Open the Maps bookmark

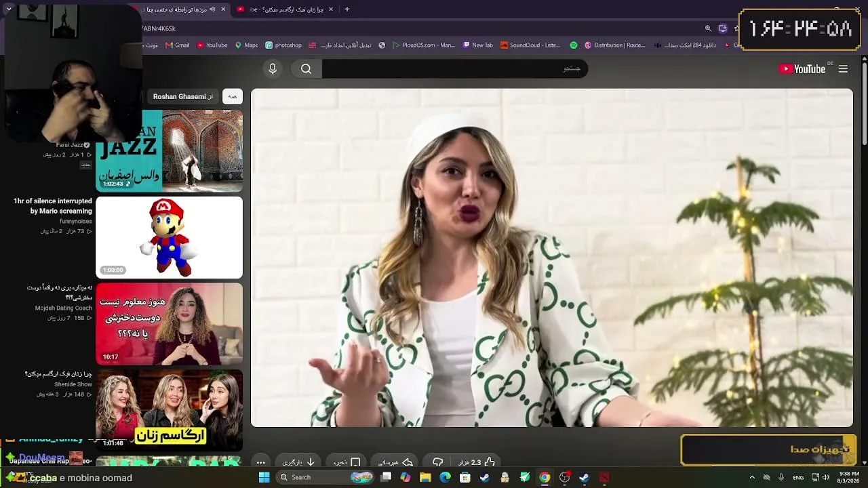tap(246, 45)
